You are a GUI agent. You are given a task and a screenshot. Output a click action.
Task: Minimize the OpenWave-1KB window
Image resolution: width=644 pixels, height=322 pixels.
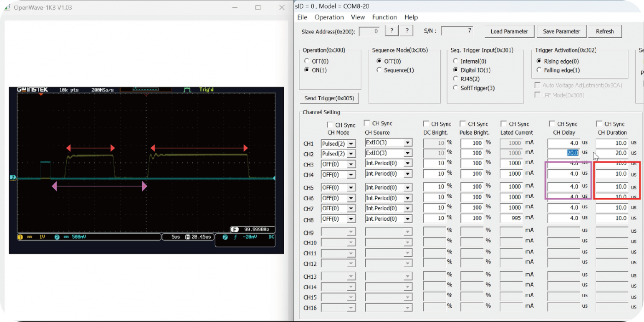pos(235,8)
